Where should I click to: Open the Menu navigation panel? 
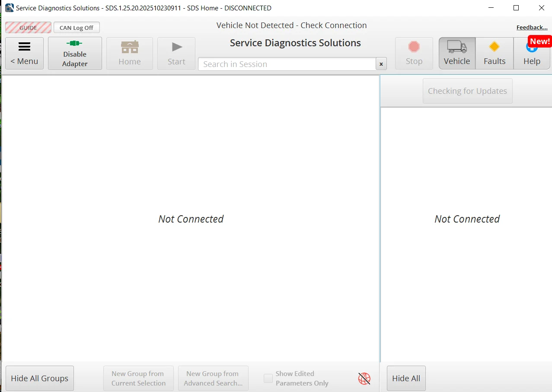coord(24,53)
